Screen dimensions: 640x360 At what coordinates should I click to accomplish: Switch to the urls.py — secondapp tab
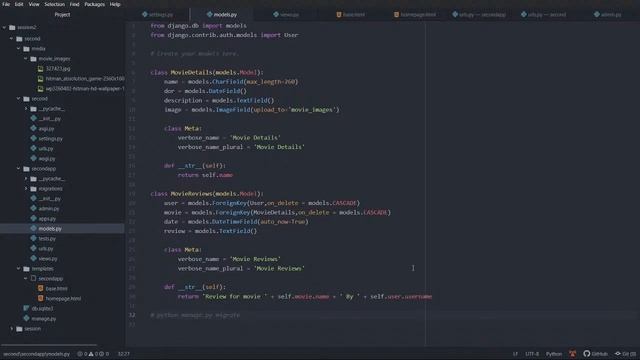coord(479,14)
